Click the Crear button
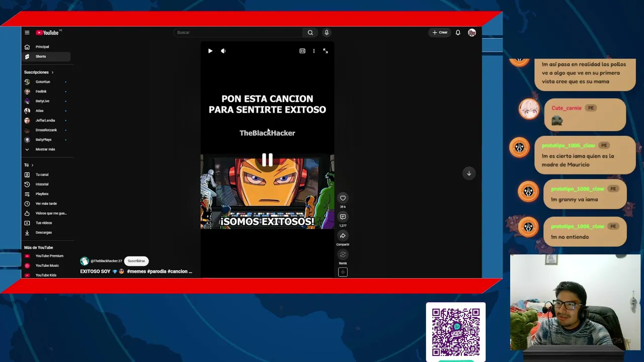The image size is (644, 362). pyautogui.click(x=440, y=33)
